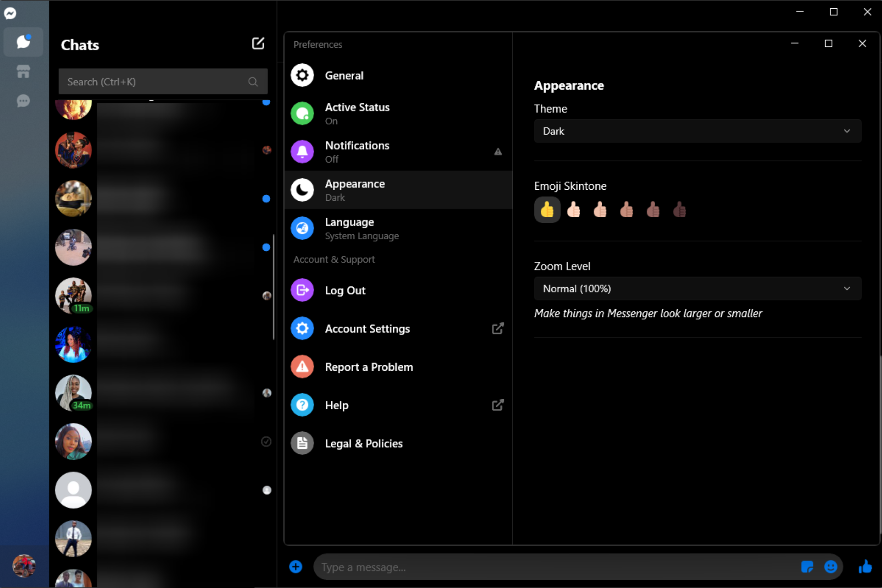Click your profile picture in the sidebar's bottom corner
Image resolution: width=882 pixels, height=588 pixels.
point(24,565)
